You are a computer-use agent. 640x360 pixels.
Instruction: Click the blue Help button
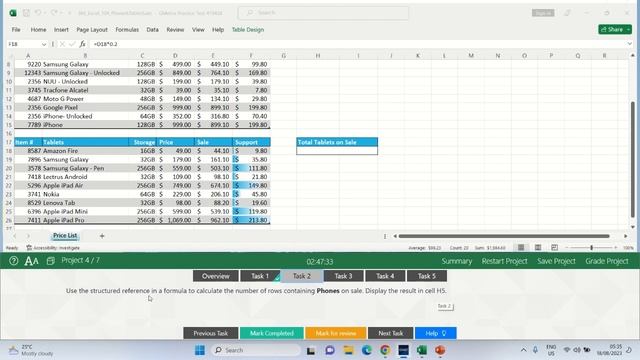(436, 333)
